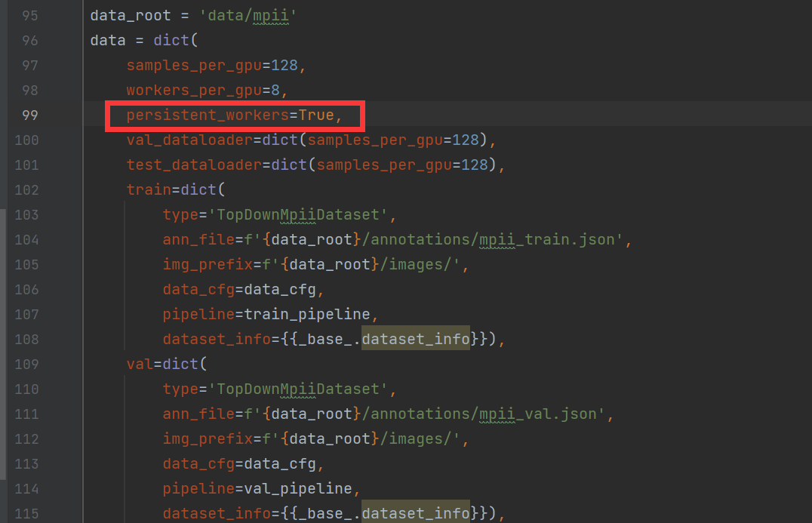
Task: Click 'TopDownMpiiDataset' string on line 110
Action: (x=302, y=389)
